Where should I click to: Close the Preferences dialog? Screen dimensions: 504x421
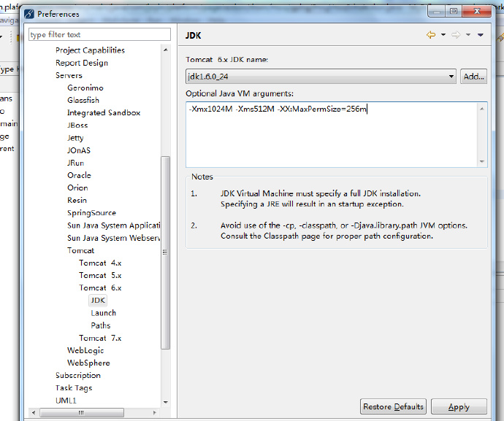click(x=477, y=12)
